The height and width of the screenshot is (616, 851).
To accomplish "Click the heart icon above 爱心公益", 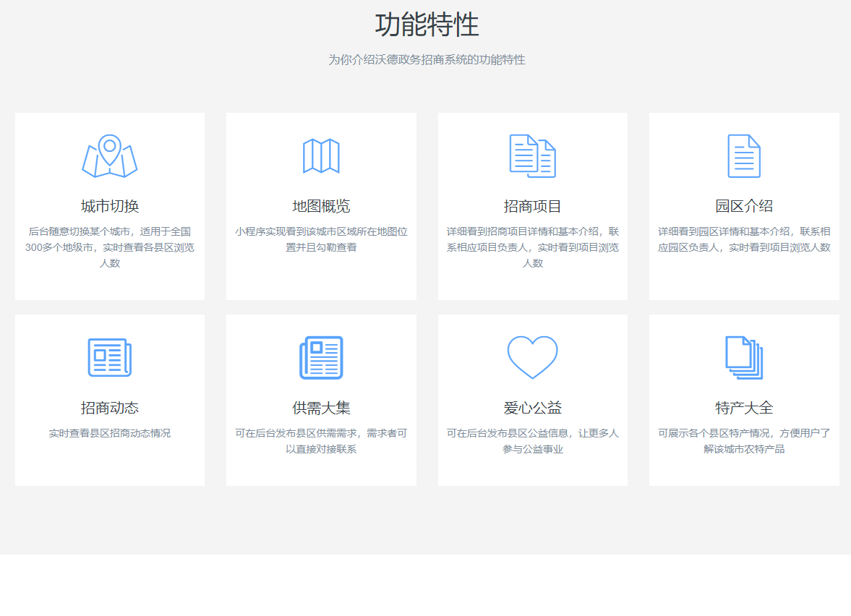I will [x=532, y=357].
